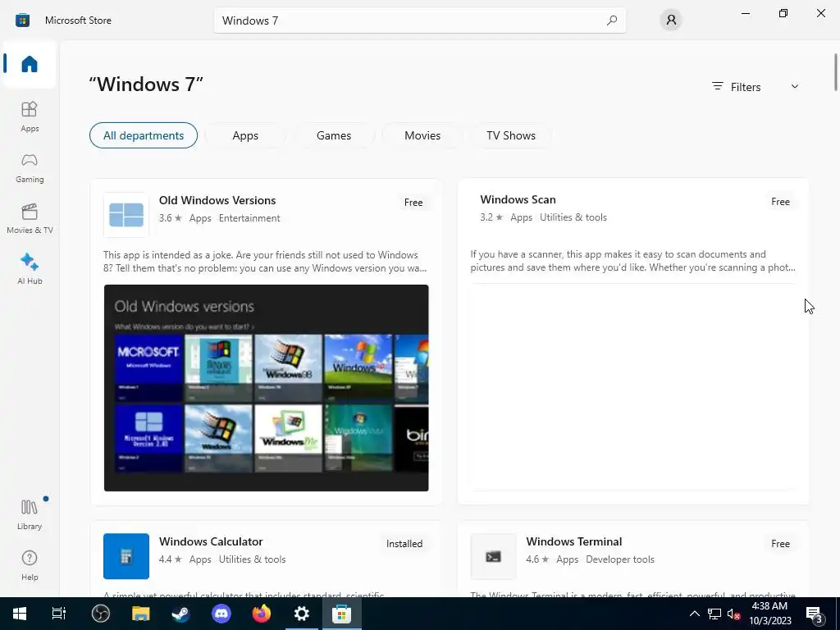
Task: Click the Old Windows versions screenshot preview
Action: point(267,388)
